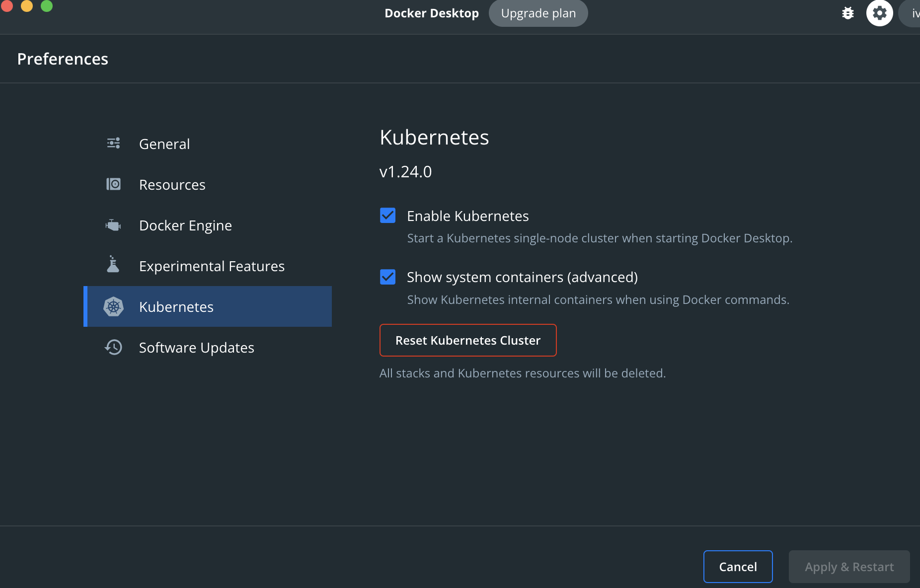The width and height of the screenshot is (920, 588).
Task: Maximize the window with the green button
Action: (x=47, y=5)
